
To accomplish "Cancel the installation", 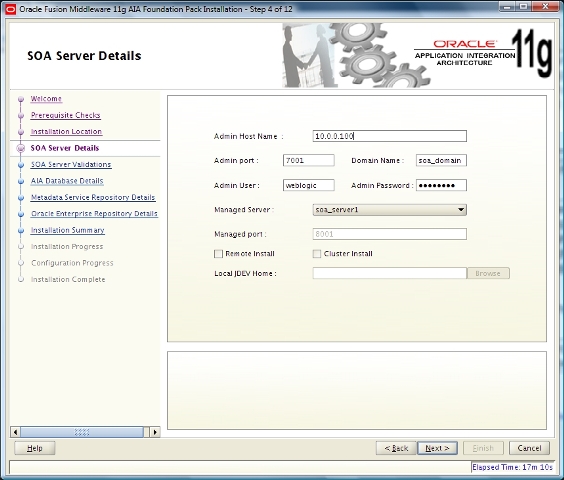I will pos(529,448).
